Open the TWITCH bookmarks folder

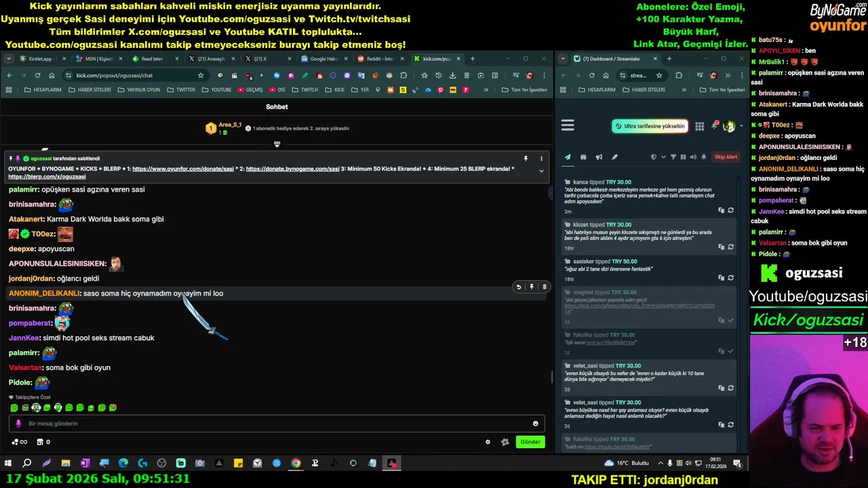coord(305,89)
